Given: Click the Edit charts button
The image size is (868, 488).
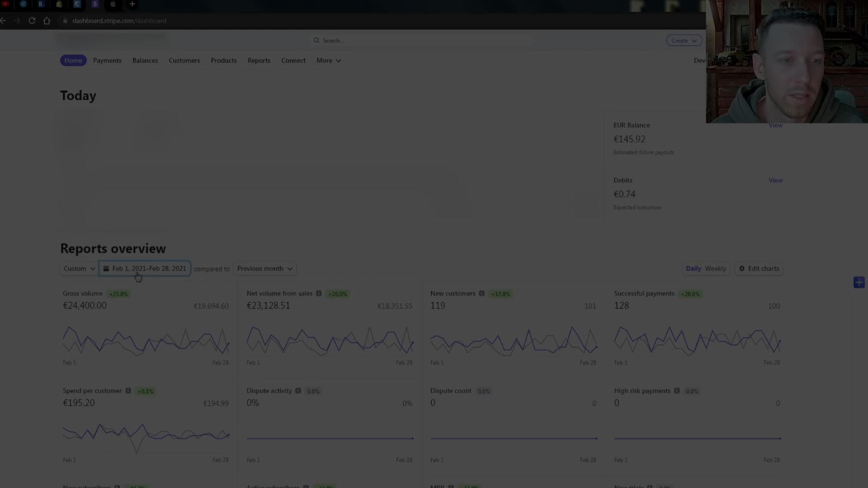Looking at the screenshot, I should [759, 268].
